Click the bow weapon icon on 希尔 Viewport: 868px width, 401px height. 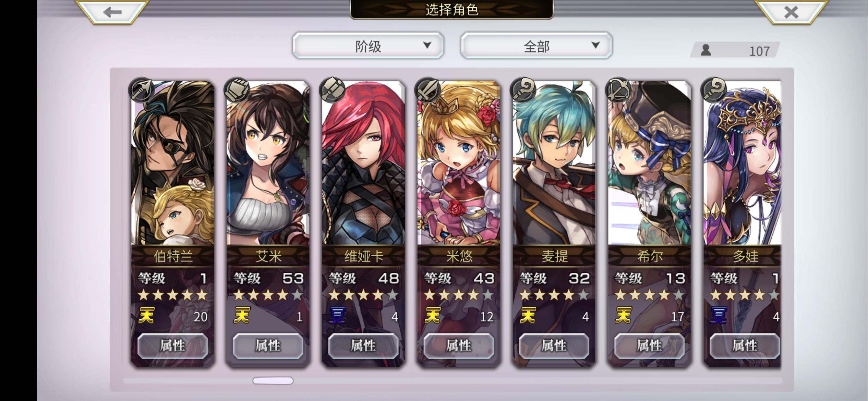coord(618,90)
